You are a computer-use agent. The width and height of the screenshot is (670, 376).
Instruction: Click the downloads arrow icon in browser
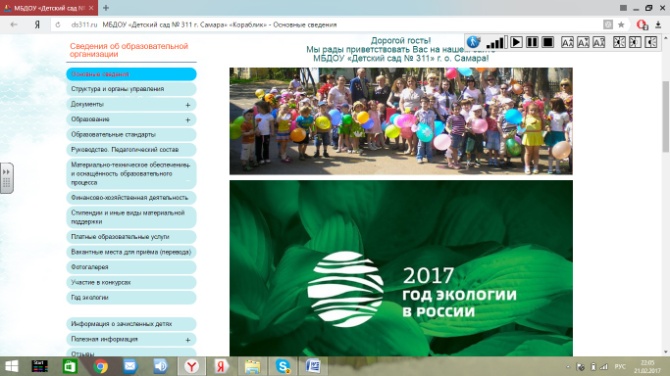point(658,25)
